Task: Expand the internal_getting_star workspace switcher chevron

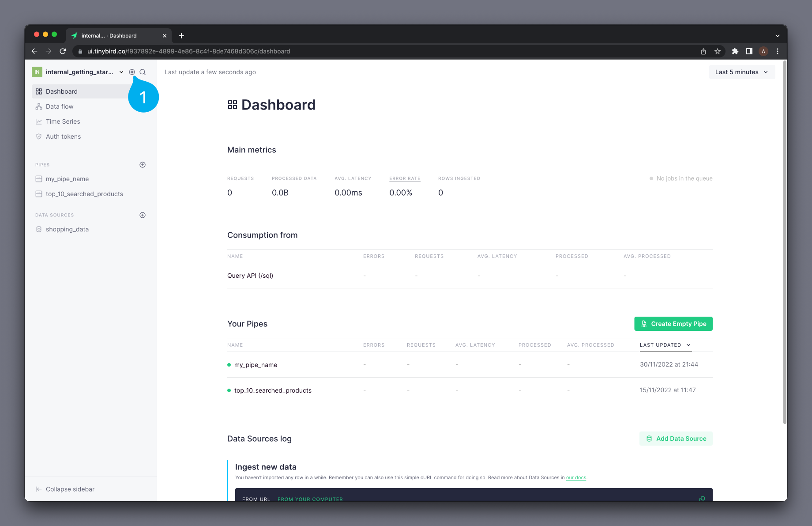Action: (121, 72)
